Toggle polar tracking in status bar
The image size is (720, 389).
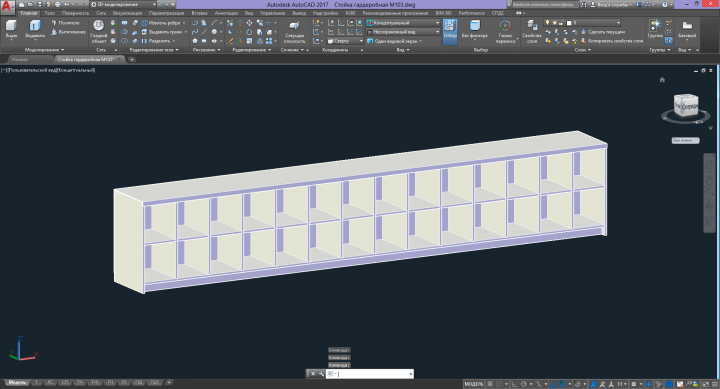[x=523, y=384]
